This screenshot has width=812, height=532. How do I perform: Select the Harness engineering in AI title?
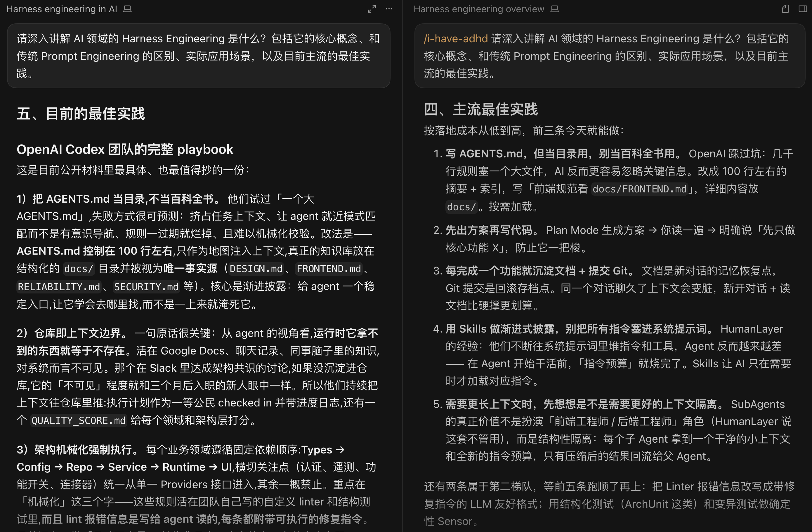(62, 9)
